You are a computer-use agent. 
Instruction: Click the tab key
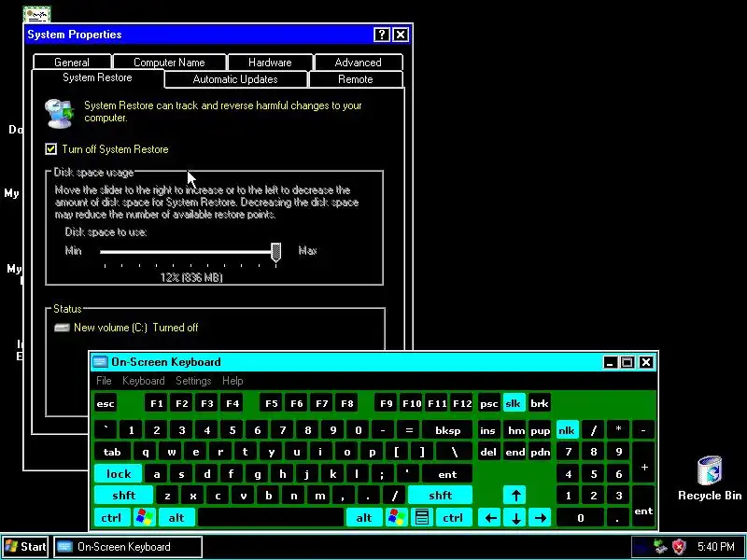(x=112, y=452)
